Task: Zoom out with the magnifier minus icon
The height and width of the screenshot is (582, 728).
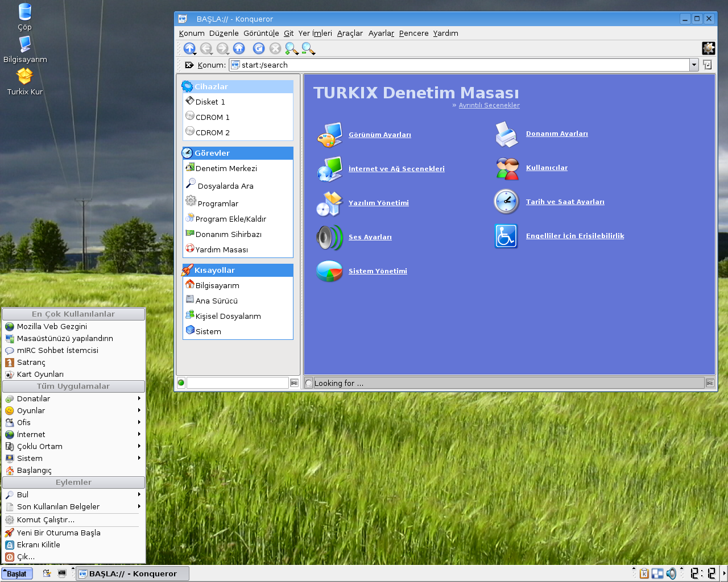Action: click(x=308, y=49)
